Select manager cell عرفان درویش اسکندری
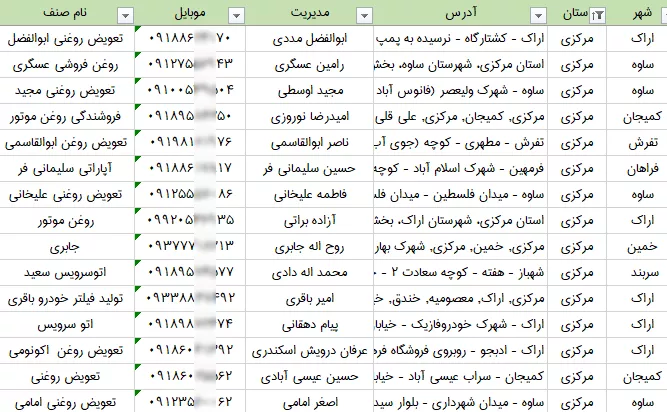 (x=309, y=351)
